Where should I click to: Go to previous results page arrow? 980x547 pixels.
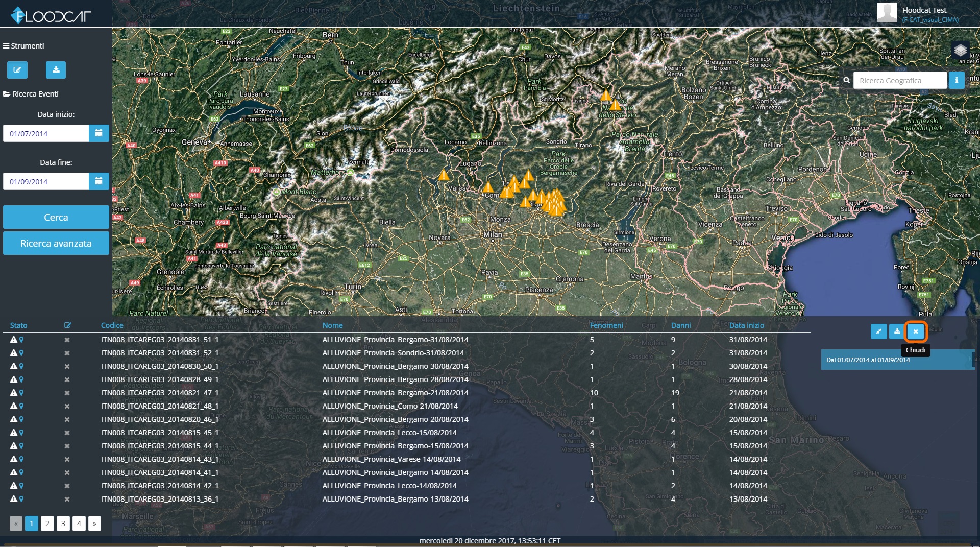[16, 524]
